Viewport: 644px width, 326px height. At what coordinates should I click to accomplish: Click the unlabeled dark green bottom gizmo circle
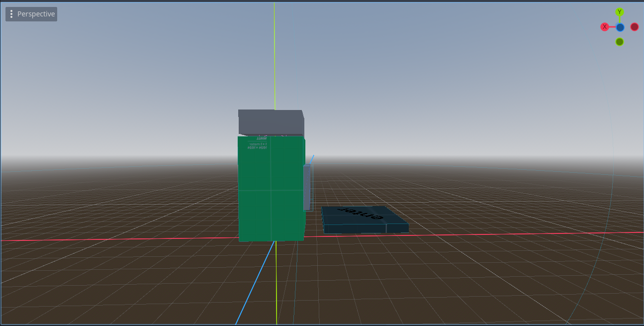620,42
